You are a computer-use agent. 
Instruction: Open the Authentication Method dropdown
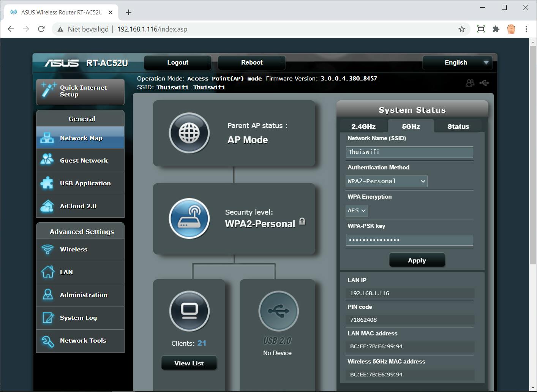[x=387, y=181]
